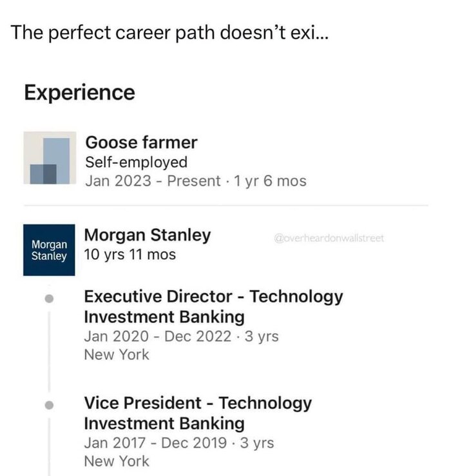Click the Experience section heading
Viewport: 451px width, 476px height.
[79, 93]
